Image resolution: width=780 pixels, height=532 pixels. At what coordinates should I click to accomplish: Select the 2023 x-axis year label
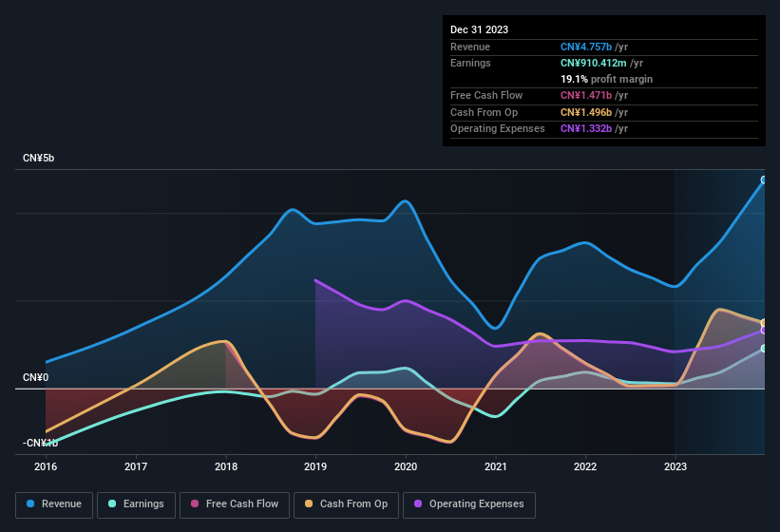[675, 466]
